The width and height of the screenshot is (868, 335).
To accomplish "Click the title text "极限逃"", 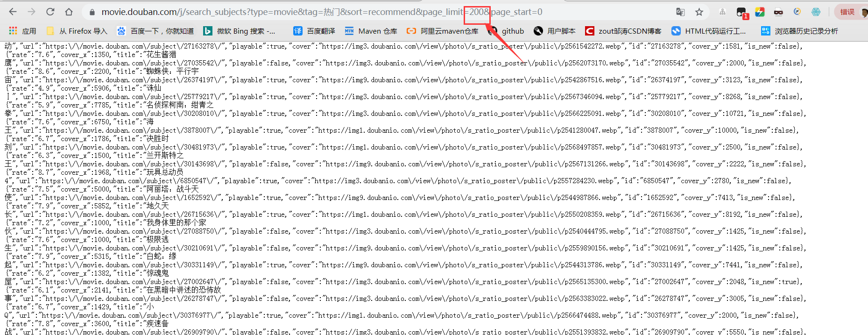I will point(158,240).
